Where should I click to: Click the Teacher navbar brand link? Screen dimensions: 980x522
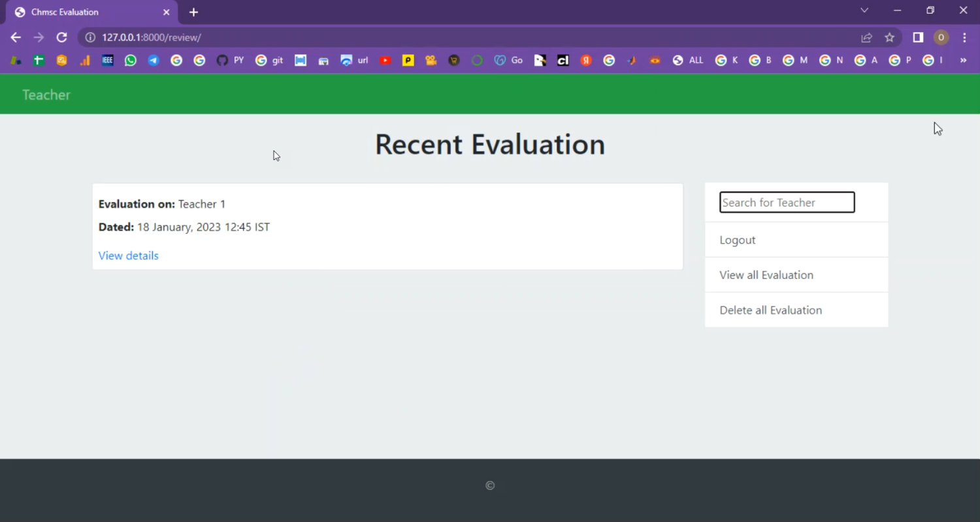(x=46, y=95)
